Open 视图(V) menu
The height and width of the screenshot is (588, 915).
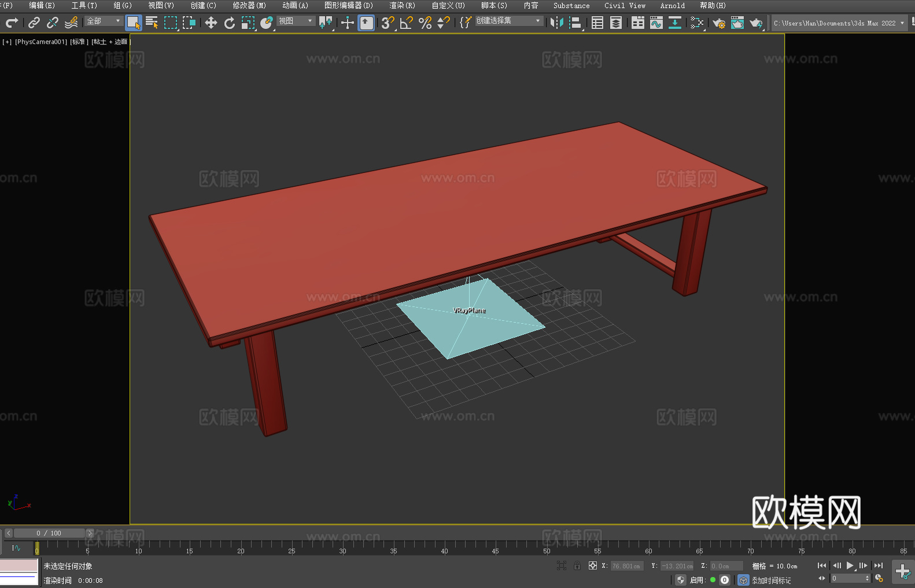[x=161, y=5]
